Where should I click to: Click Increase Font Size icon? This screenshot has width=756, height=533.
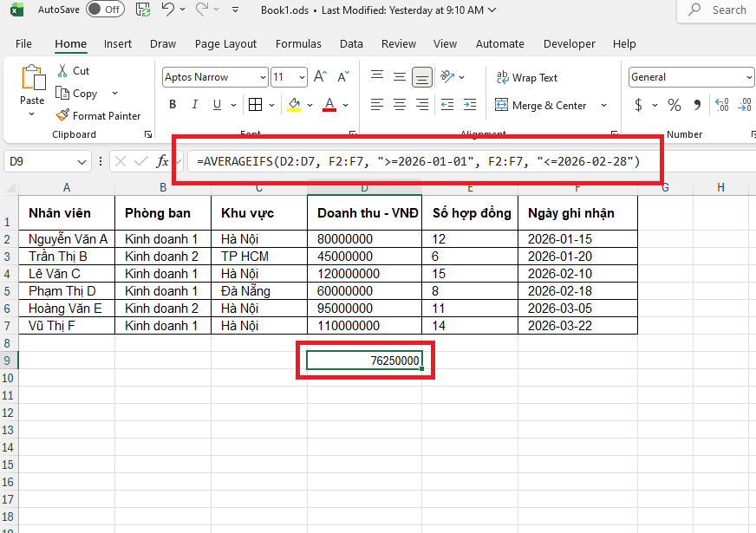click(320, 76)
